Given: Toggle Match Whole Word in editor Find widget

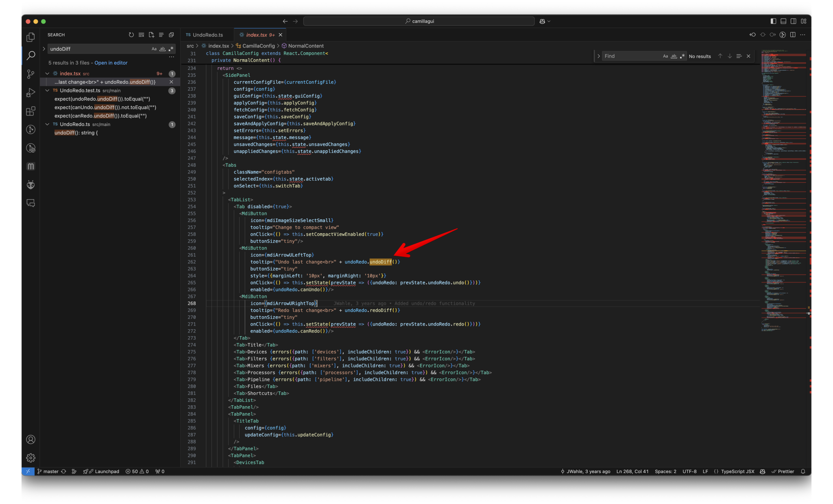Looking at the screenshot, I should click(674, 56).
